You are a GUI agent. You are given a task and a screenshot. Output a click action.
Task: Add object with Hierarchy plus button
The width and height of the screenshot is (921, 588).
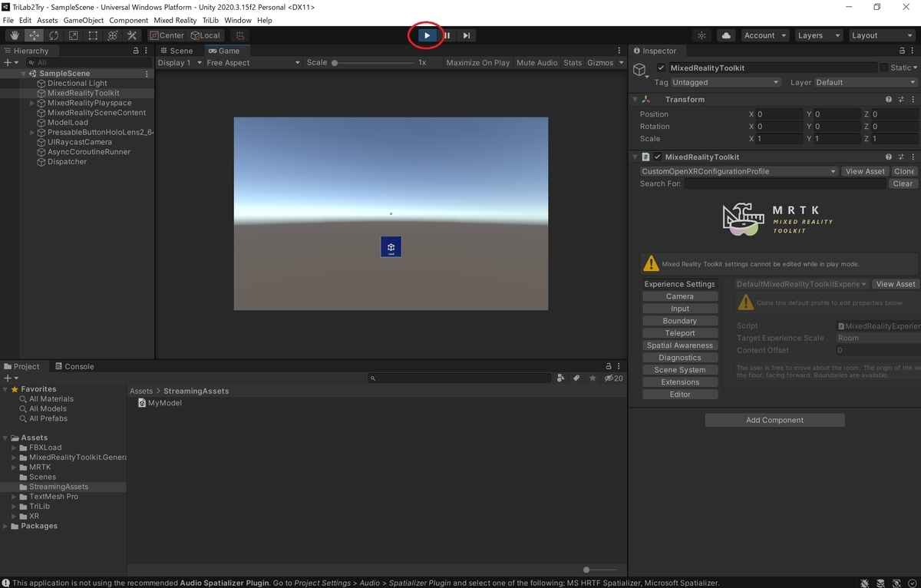tap(11, 62)
